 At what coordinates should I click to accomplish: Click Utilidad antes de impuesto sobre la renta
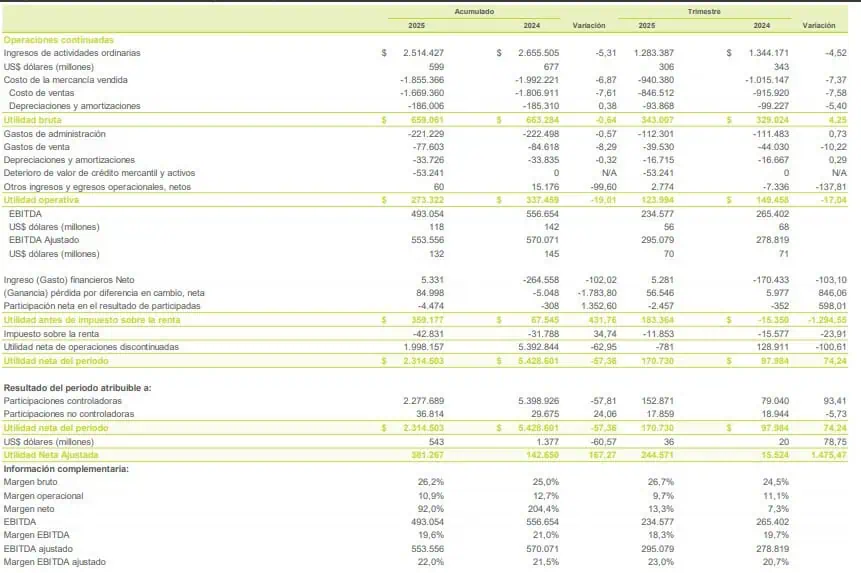pyautogui.click(x=92, y=321)
